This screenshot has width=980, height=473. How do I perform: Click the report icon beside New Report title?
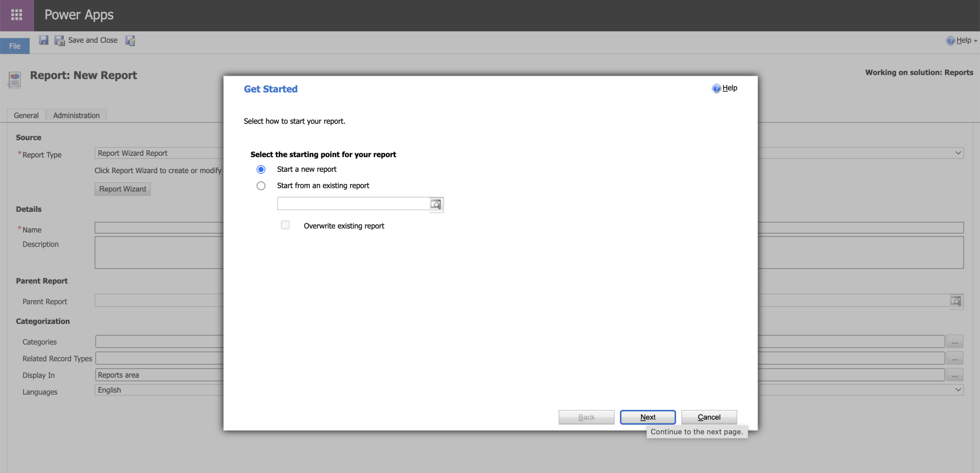tap(15, 79)
